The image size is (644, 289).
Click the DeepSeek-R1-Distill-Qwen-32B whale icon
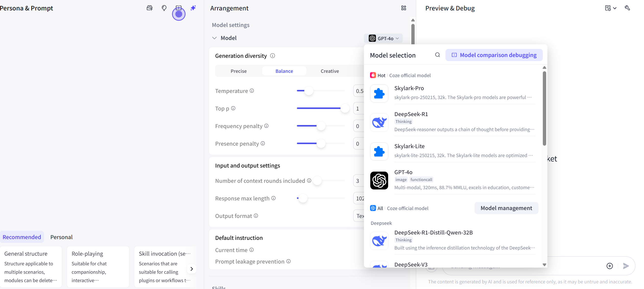coord(379,241)
